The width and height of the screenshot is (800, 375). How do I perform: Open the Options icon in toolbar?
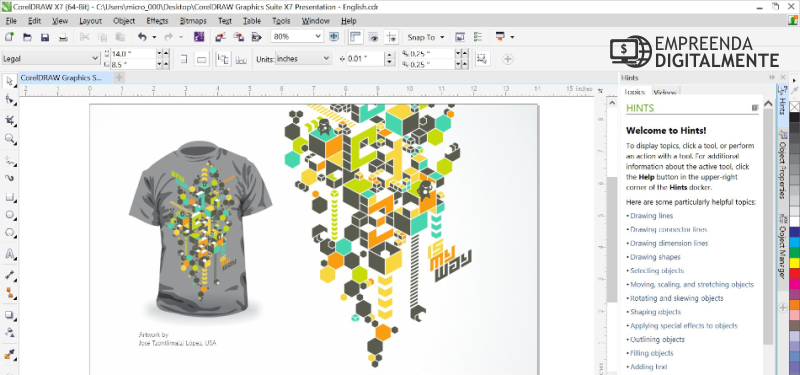478,37
